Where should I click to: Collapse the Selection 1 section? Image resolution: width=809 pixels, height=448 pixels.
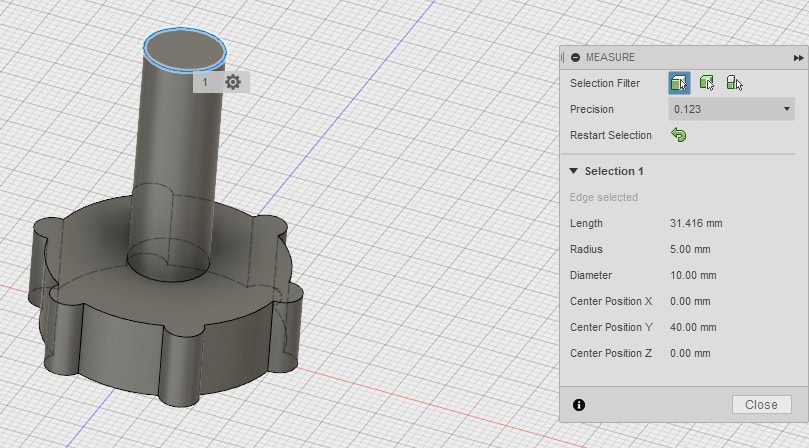574,171
